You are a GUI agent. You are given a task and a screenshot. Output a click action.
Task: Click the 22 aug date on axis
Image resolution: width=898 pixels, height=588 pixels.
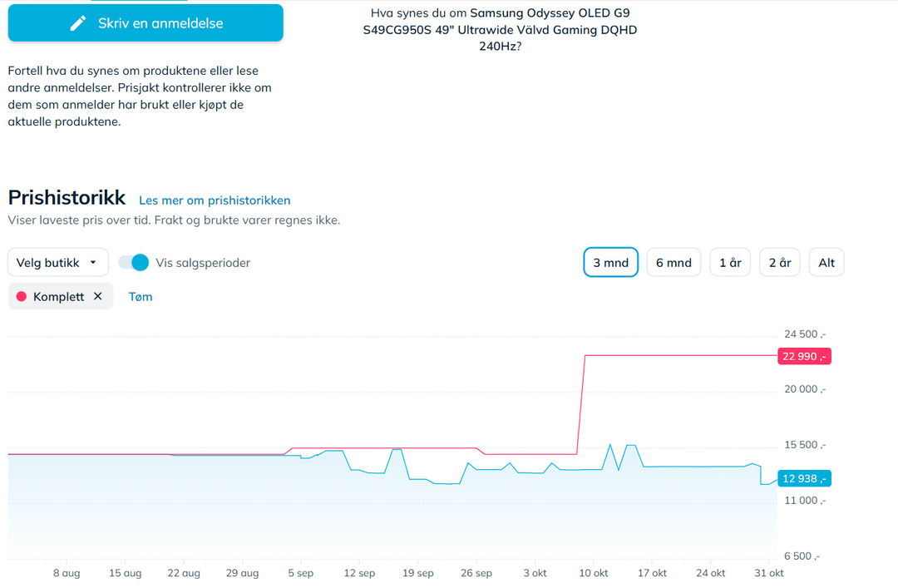point(184,573)
